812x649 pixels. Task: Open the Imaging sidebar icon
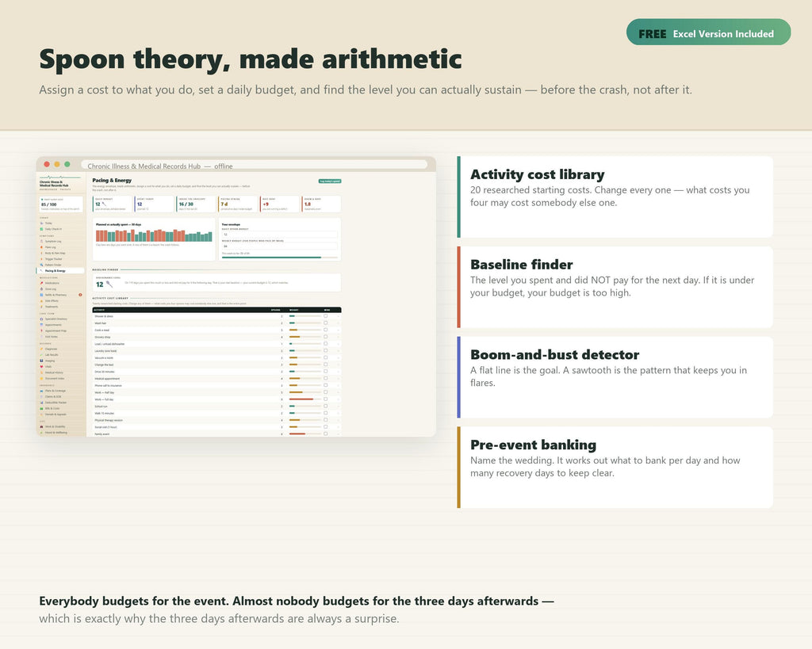tap(41, 361)
